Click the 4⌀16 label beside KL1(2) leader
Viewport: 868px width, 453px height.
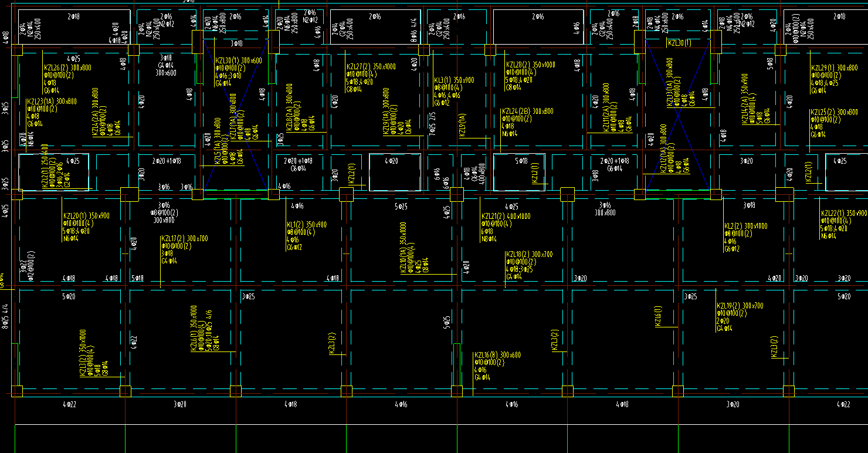coord(296,205)
